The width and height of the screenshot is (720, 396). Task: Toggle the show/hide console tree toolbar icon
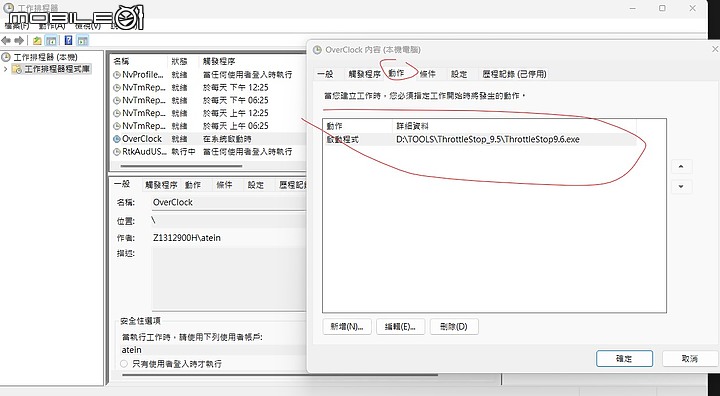(51, 41)
